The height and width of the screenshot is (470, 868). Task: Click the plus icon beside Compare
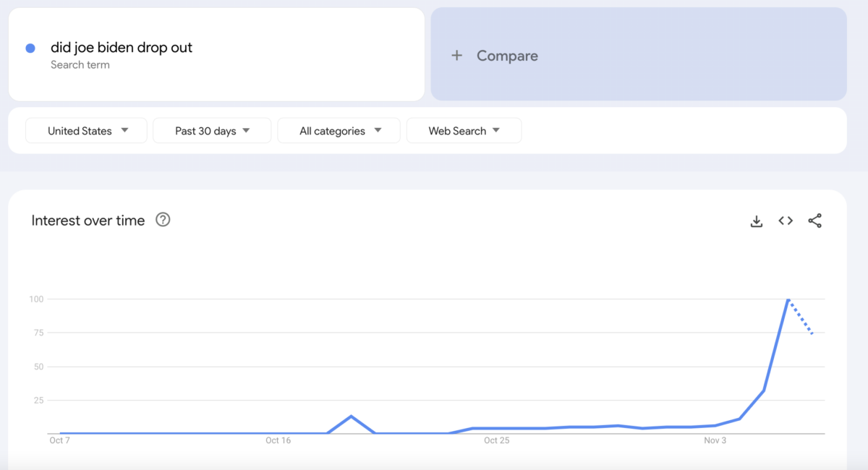click(x=456, y=56)
